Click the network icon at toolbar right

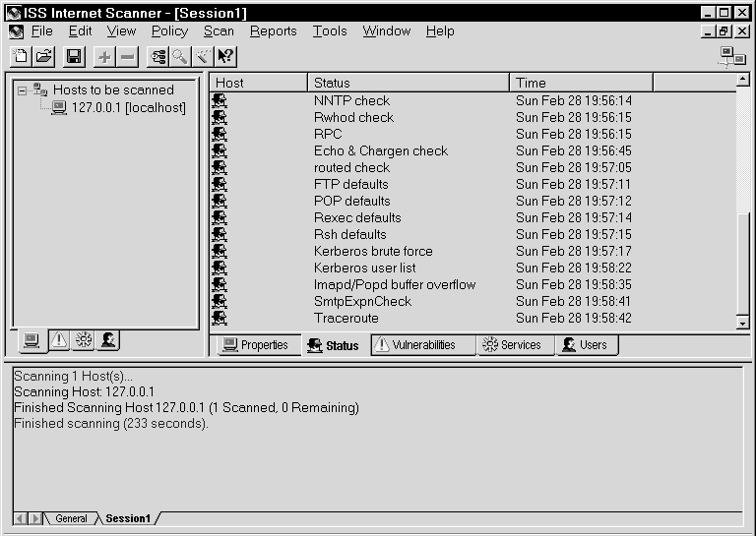tap(731, 57)
